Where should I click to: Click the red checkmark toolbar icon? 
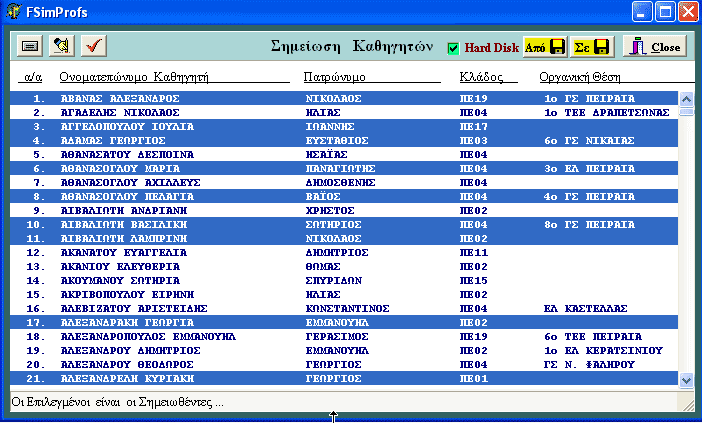click(94, 46)
